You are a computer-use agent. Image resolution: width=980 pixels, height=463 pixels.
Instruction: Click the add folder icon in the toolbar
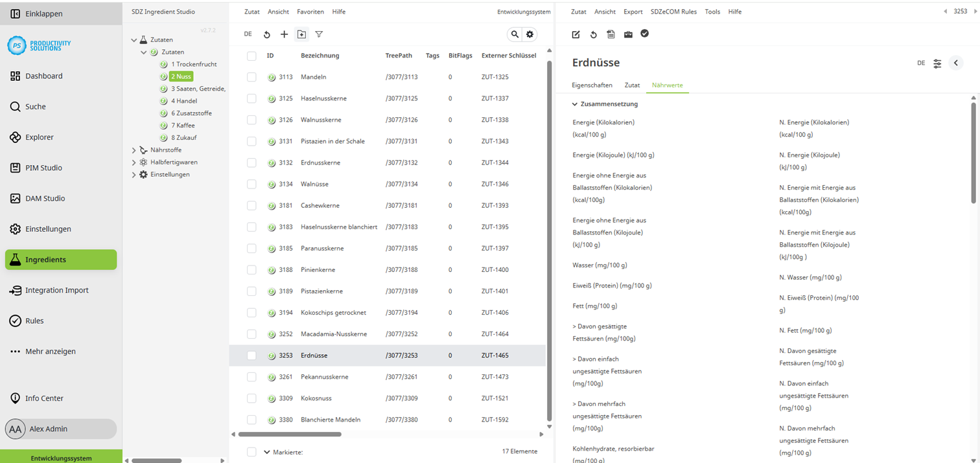(x=301, y=34)
